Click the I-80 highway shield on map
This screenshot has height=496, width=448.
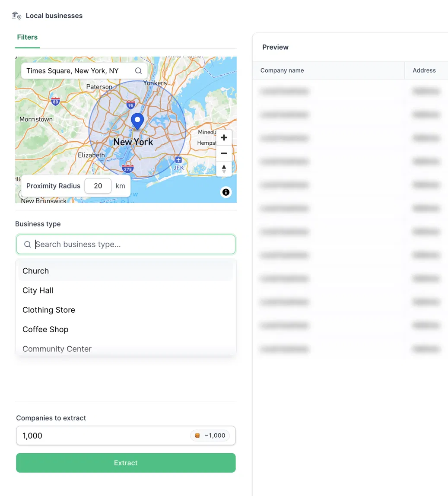(x=56, y=101)
